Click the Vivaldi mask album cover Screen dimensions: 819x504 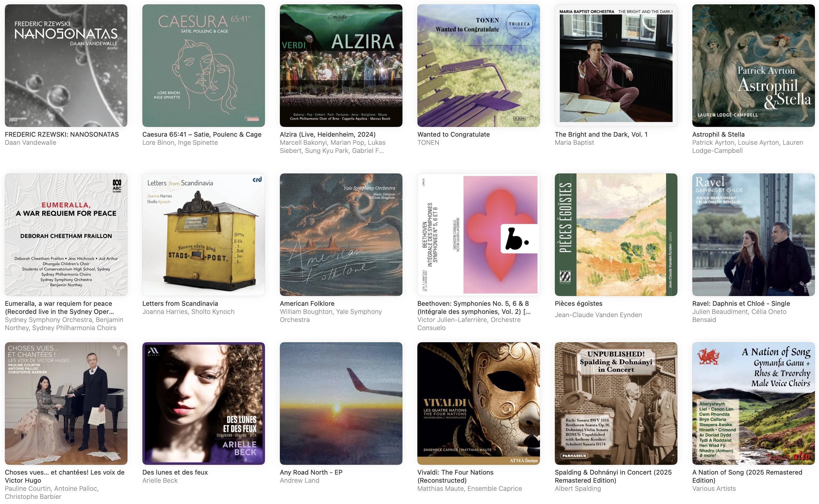pyautogui.click(x=479, y=403)
